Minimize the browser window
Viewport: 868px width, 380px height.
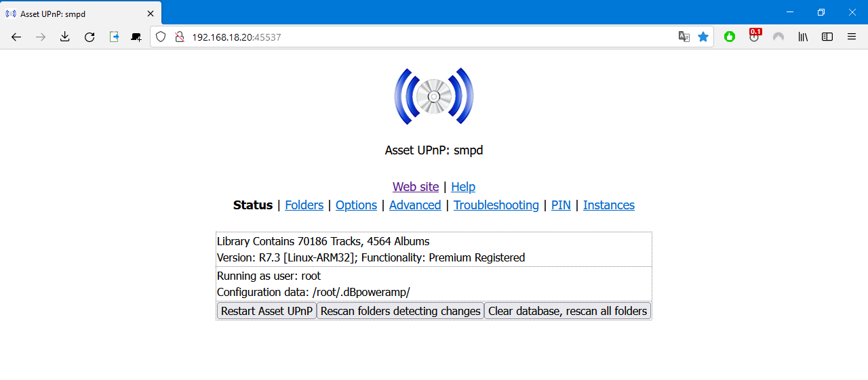tap(789, 12)
